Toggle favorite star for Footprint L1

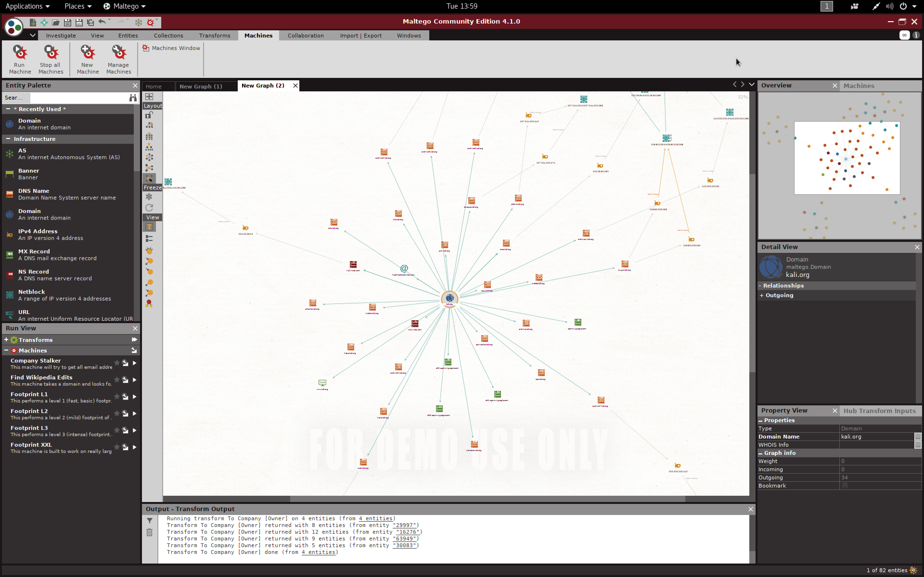117,396
